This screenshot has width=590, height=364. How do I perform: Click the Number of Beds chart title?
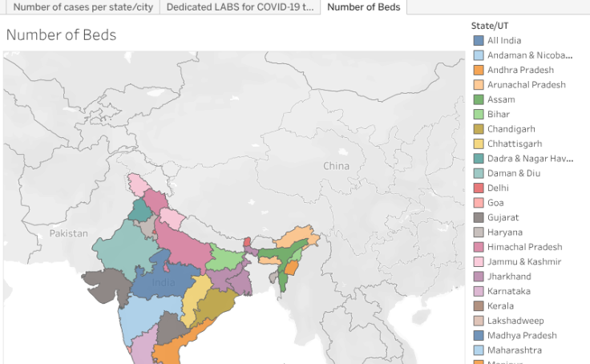61,35
